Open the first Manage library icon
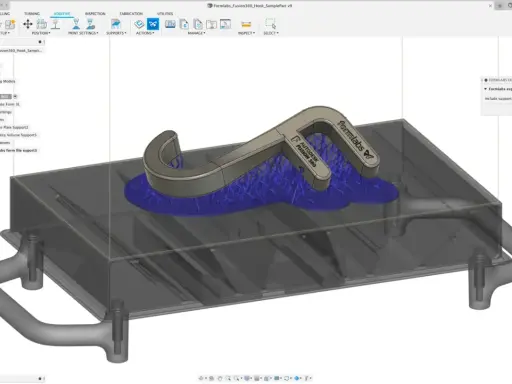This screenshot has width=512, height=384. (170, 24)
